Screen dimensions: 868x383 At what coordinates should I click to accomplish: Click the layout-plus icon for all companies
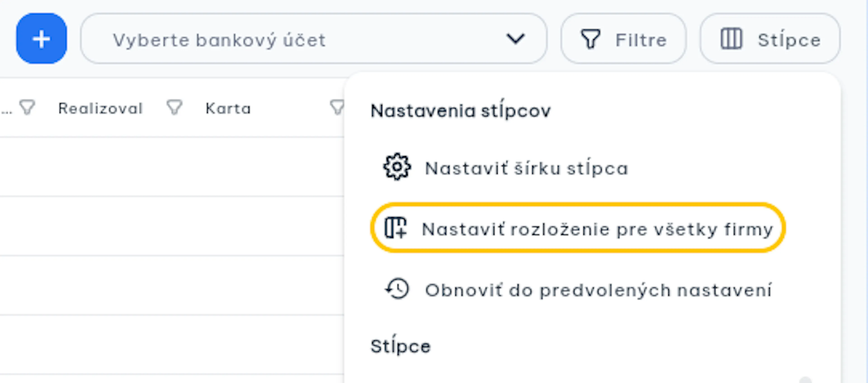click(395, 228)
